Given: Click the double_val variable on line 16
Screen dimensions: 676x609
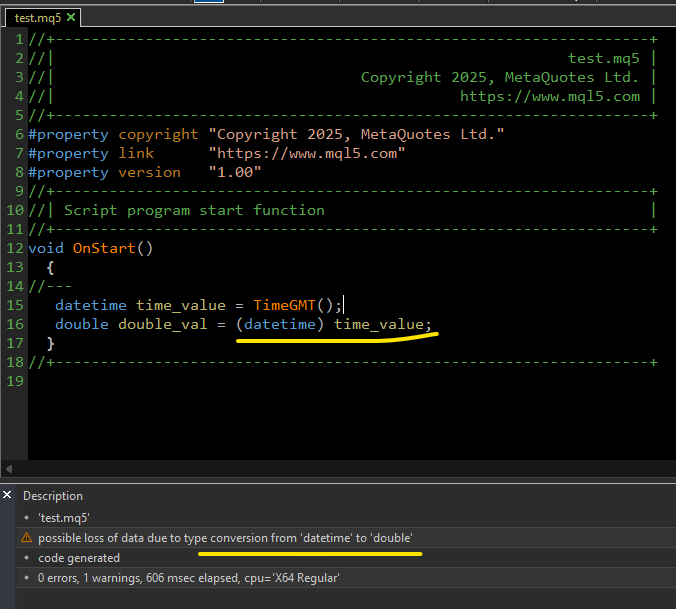Looking at the screenshot, I should (x=163, y=324).
